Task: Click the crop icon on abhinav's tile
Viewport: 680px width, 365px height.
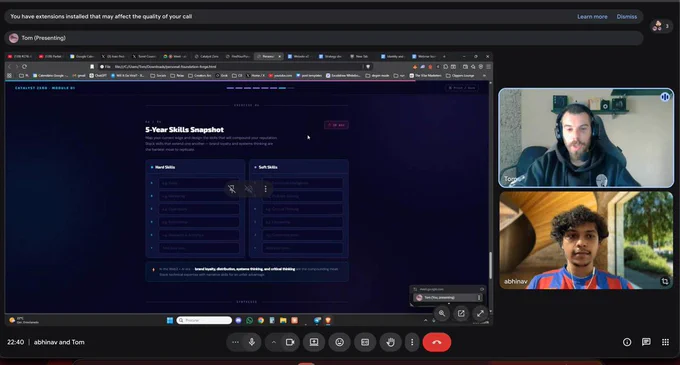Action: click(x=665, y=281)
